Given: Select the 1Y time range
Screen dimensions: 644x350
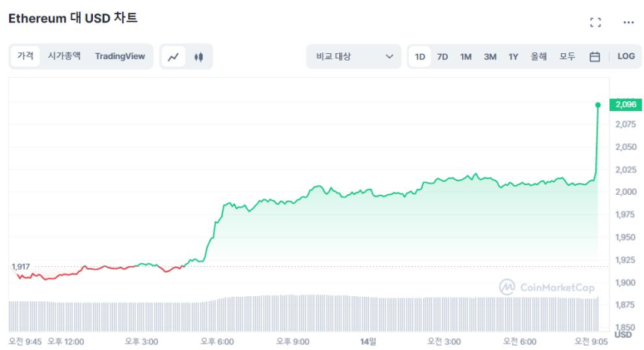Looking at the screenshot, I should click(x=513, y=56).
